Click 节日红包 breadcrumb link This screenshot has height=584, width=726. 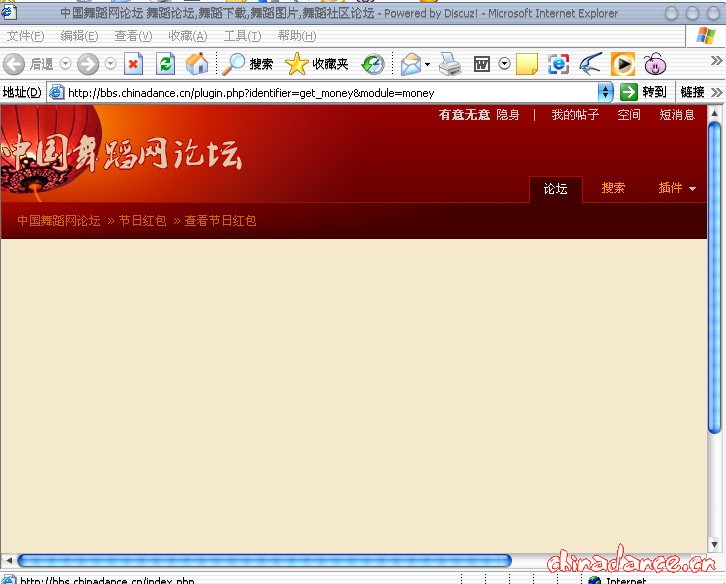click(x=143, y=220)
